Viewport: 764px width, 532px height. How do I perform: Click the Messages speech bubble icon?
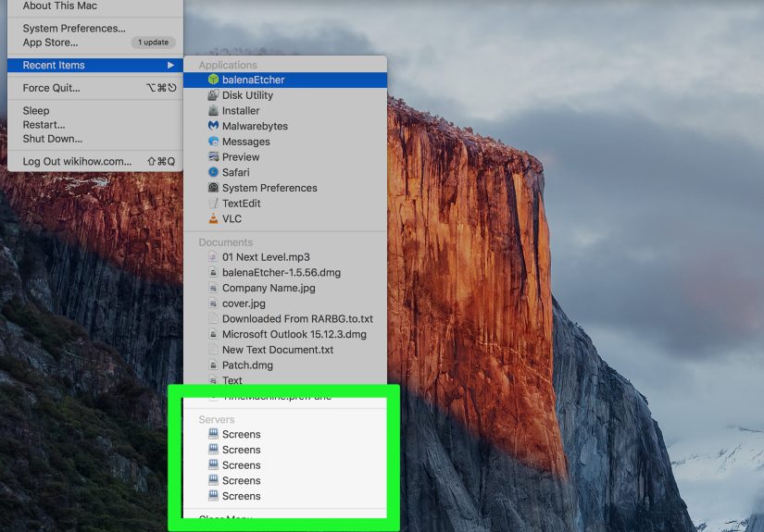pyautogui.click(x=213, y=142)
